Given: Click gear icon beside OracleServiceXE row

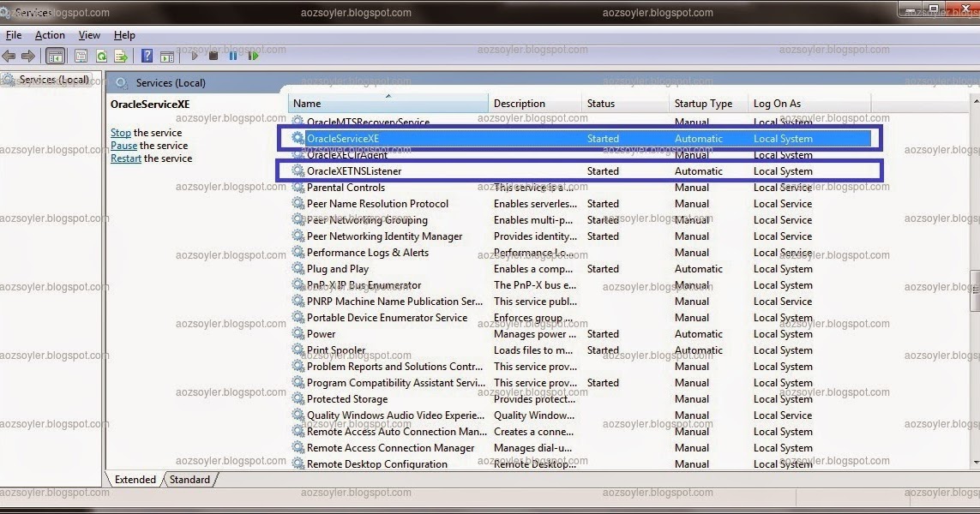Looking at the screenshot, I should coord(298,138).
